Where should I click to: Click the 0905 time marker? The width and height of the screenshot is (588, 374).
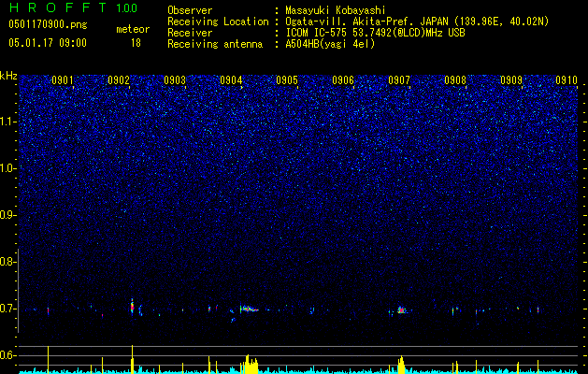click(x=287, y=80)
